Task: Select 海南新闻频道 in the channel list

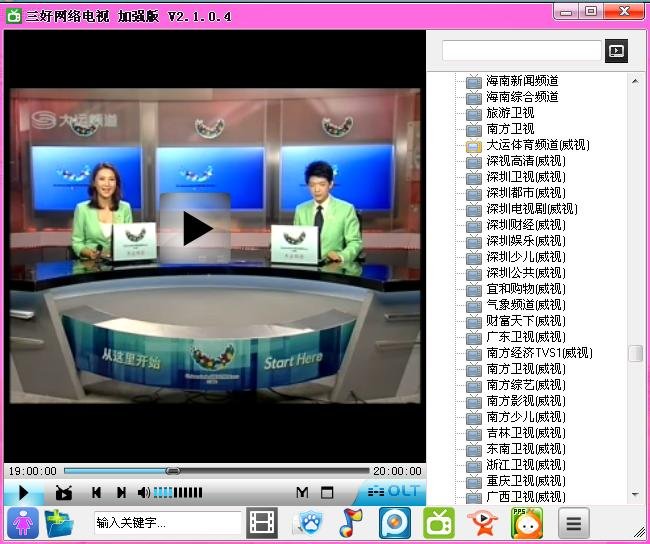Action: click(x=522, y=81)
